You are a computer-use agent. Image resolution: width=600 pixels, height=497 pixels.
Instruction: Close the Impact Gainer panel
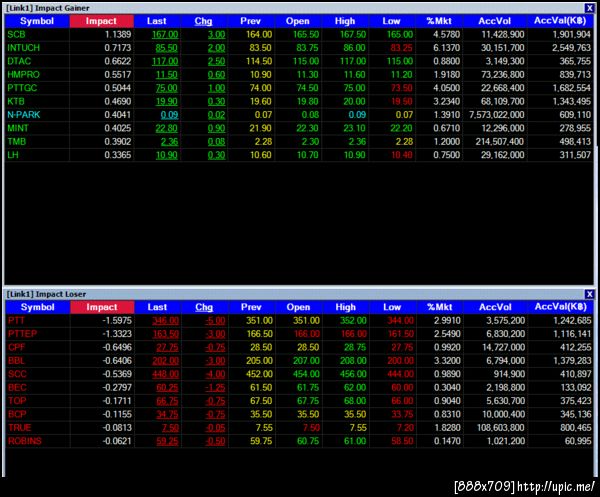click(x=589, y=8)
